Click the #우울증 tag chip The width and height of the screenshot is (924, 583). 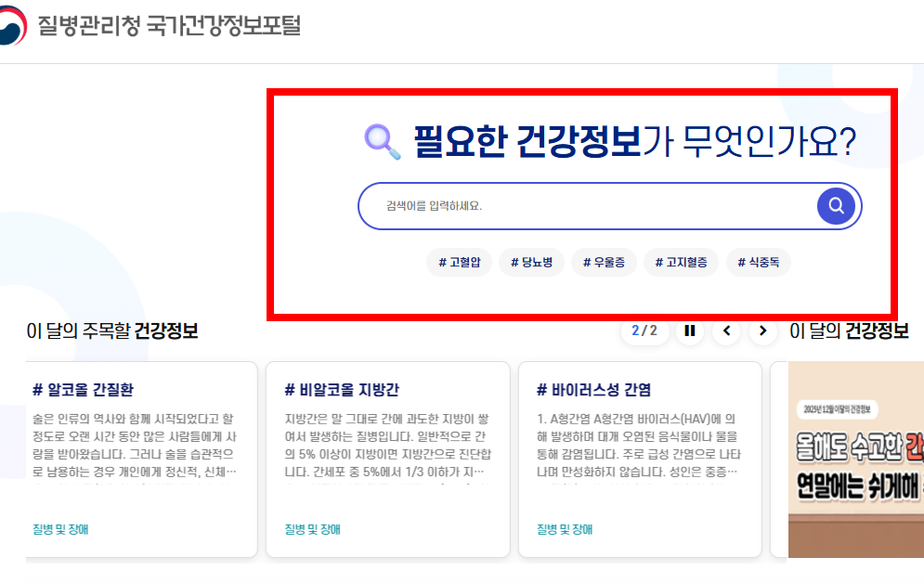click(603, 262)
